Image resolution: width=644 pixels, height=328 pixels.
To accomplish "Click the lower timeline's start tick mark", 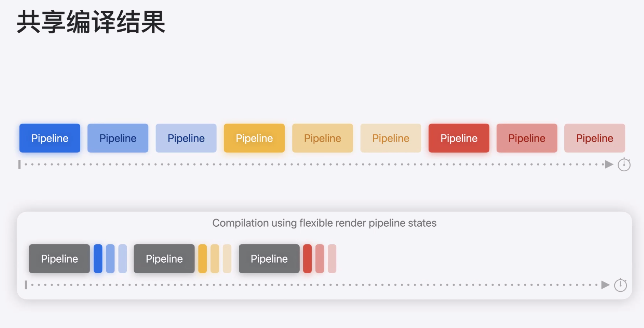I will tap(26, 285).
